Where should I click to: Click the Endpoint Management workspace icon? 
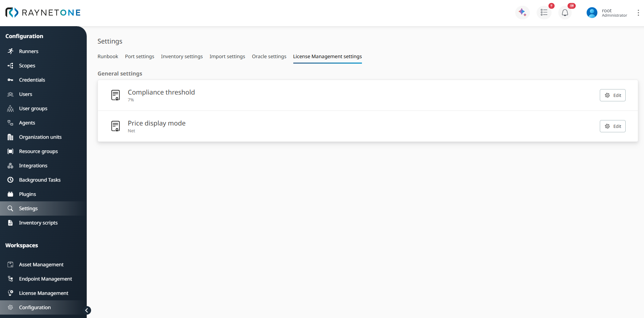11,279
